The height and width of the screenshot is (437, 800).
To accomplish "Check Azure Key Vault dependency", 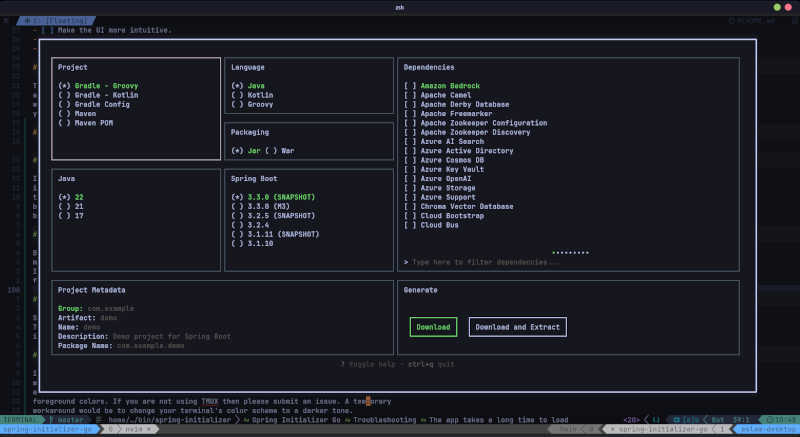I will (x=444, y=169).
